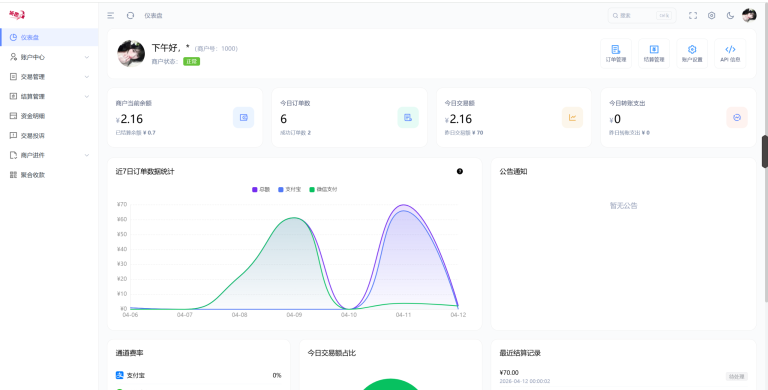Open 资金明细 in the sidebar

49,116
